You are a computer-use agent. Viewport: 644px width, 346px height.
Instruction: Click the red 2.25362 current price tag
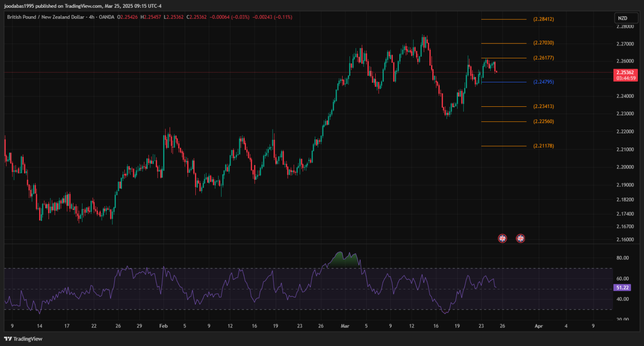[x=625, y=72]
